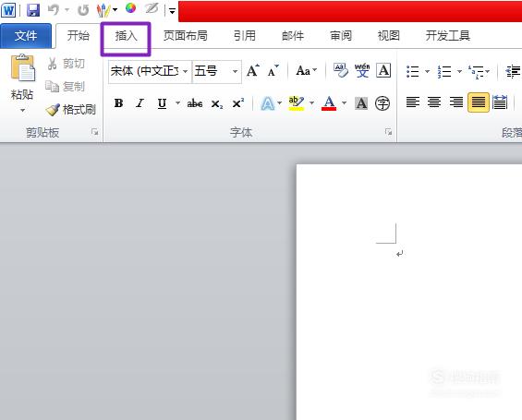522x420 pixels.
Task: Open the 字体 font dialog launcher
Action: (389, 132)
